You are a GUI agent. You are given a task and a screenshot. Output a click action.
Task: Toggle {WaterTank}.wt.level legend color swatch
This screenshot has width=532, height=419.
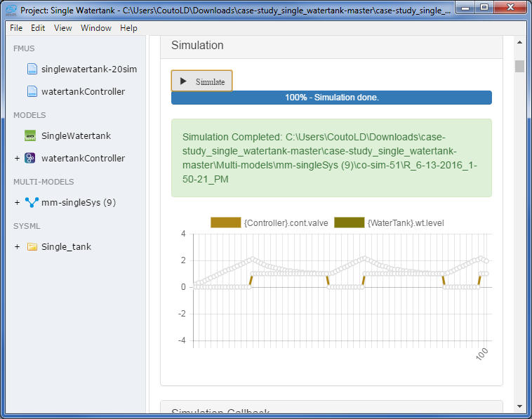[x=349, y=222]
